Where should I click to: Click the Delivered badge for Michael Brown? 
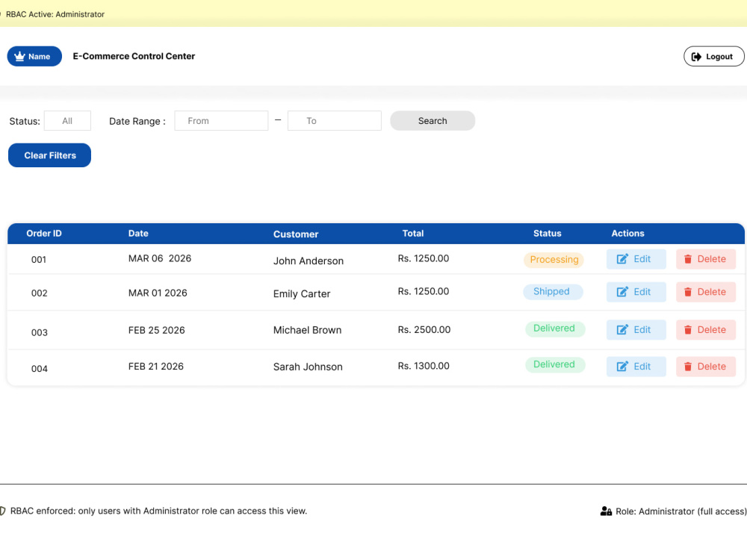pyautogui.click(x=555, y=329)
